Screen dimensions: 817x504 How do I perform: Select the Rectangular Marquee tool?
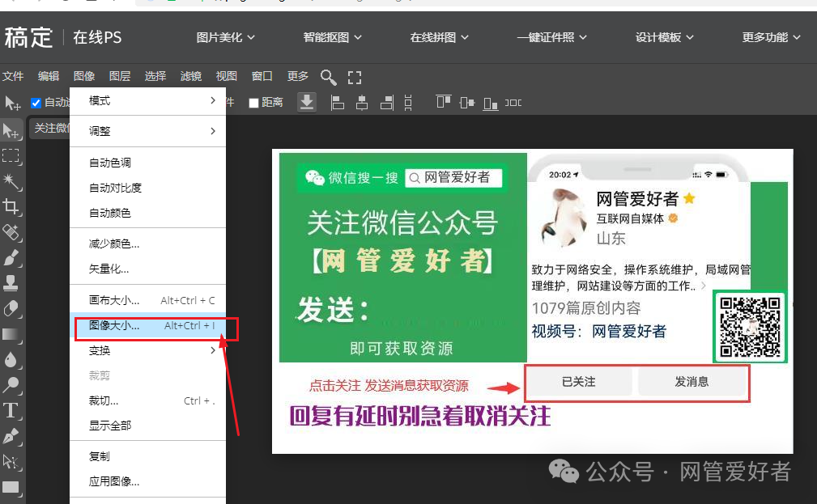(11, 155)
